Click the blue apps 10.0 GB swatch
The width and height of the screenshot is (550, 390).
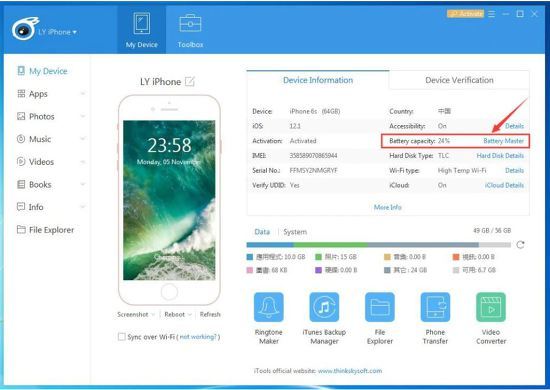coord(250,257)
